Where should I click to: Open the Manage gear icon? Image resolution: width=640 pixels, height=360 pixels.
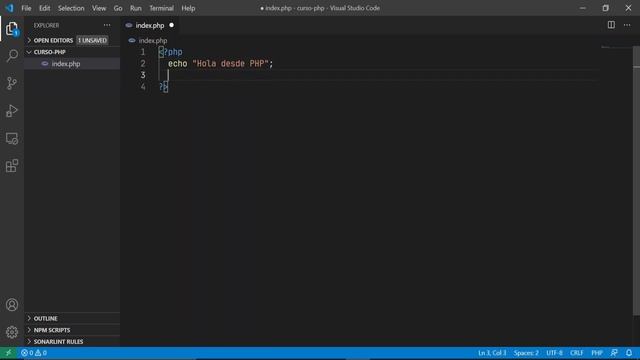[x=12, y=332]
